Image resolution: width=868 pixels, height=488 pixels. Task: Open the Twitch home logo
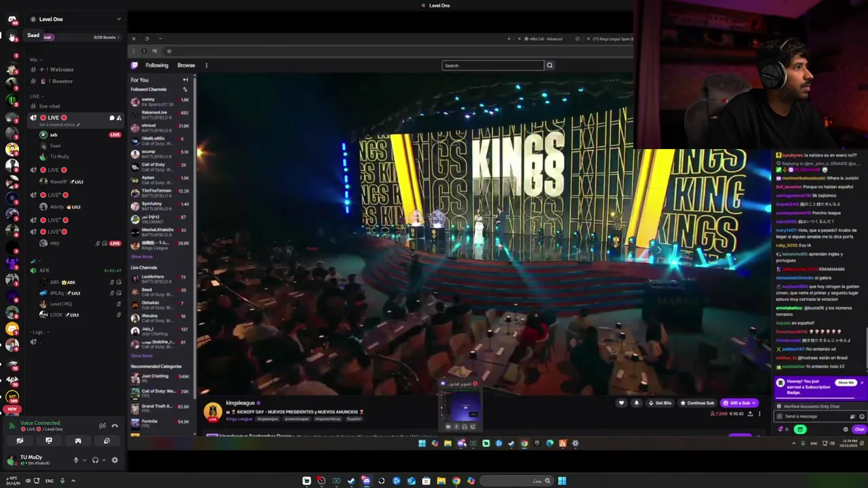click(x=134, y=65)
